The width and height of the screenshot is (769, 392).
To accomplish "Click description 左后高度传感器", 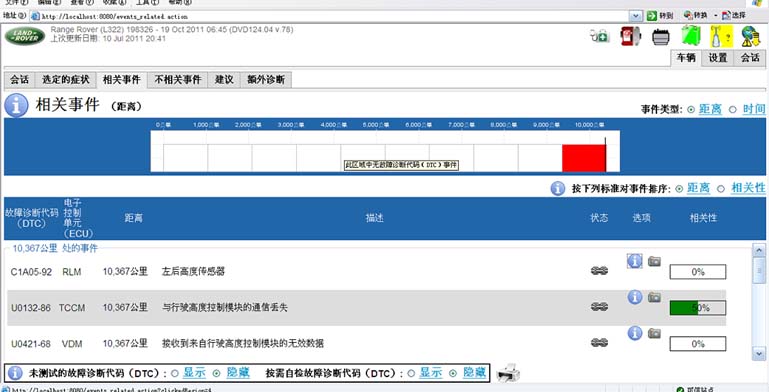I will pos(193,271).
